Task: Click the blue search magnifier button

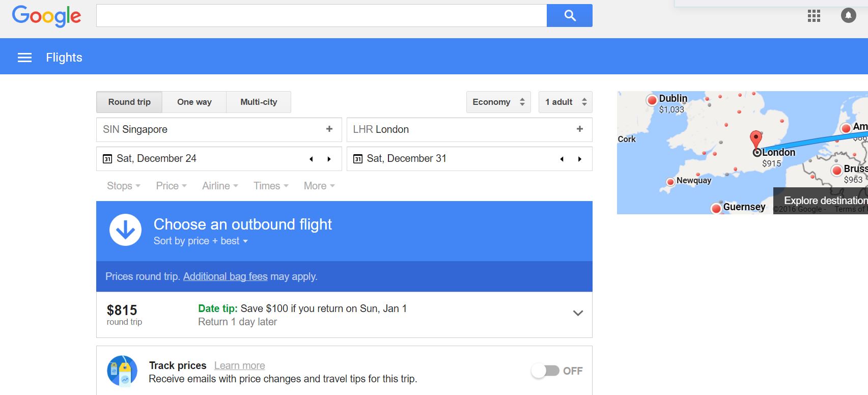Action: click(569, 16)
